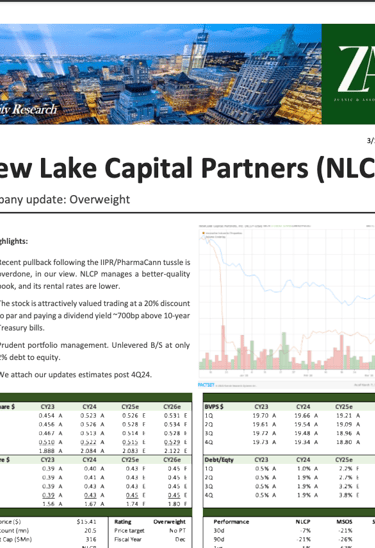375x548 pixels.
Task: Click the $15.41 share price value
Action: (x=87, y=522)
